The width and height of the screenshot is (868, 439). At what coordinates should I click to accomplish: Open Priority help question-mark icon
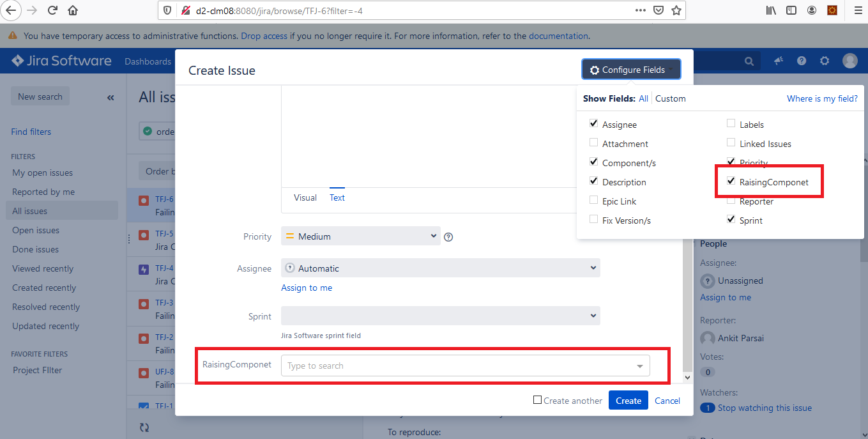(x=448, y=236)
